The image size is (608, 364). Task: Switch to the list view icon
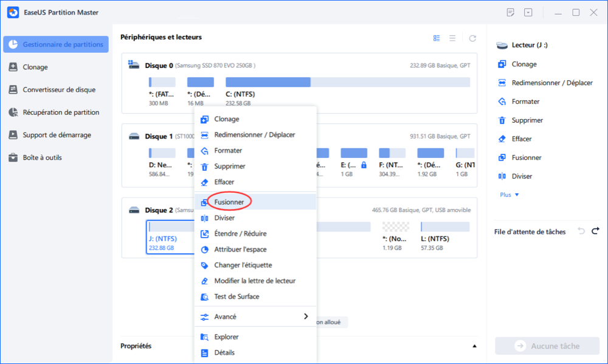(x=452, y=38)
